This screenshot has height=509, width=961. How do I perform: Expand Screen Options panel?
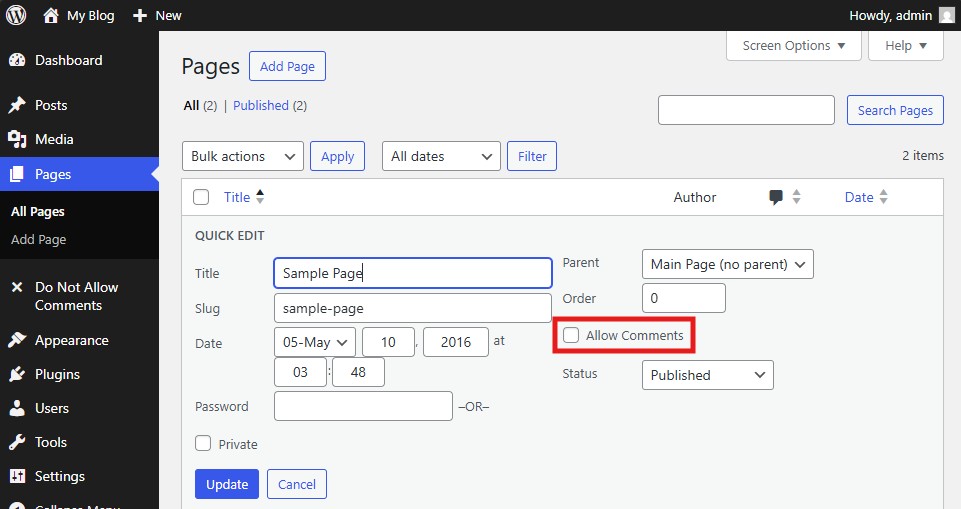pos(794,45)
